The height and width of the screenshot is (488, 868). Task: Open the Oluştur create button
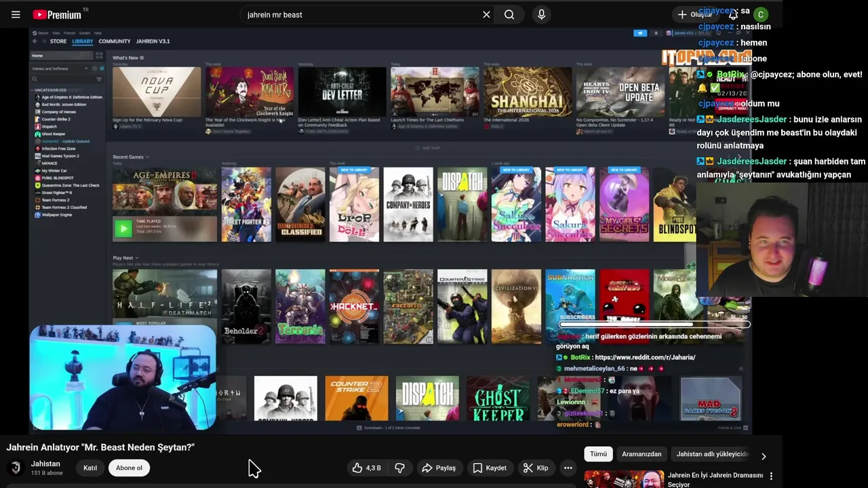[694, 14]
